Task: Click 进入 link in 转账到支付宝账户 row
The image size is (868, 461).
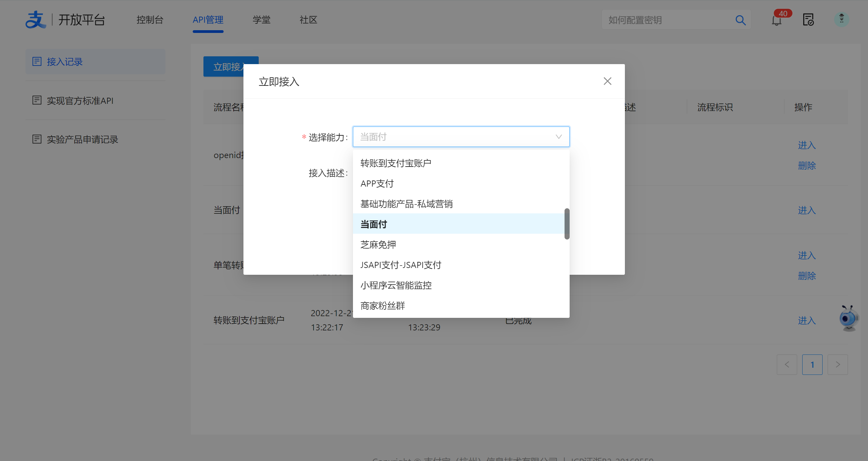Action: [x=807, y=321]
